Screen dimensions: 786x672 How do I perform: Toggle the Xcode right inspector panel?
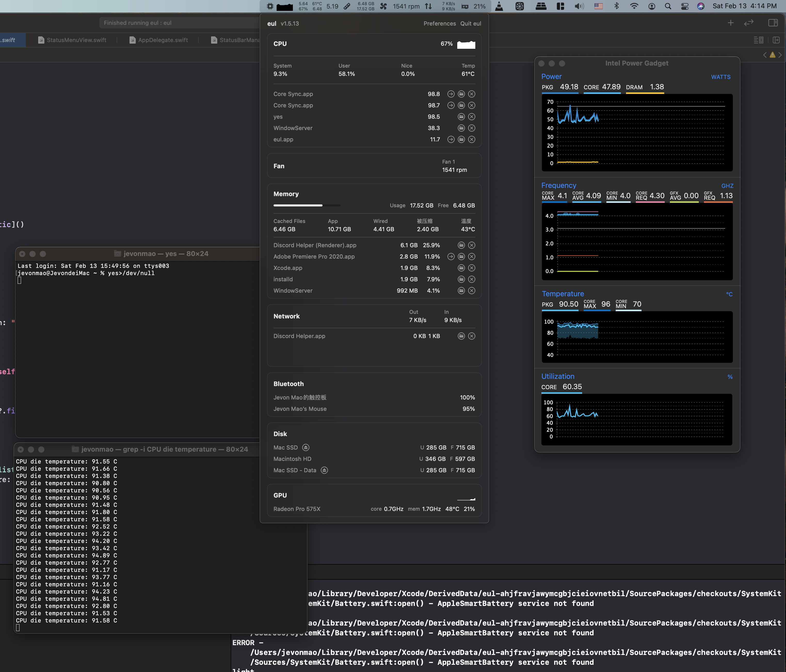[773, 23]
